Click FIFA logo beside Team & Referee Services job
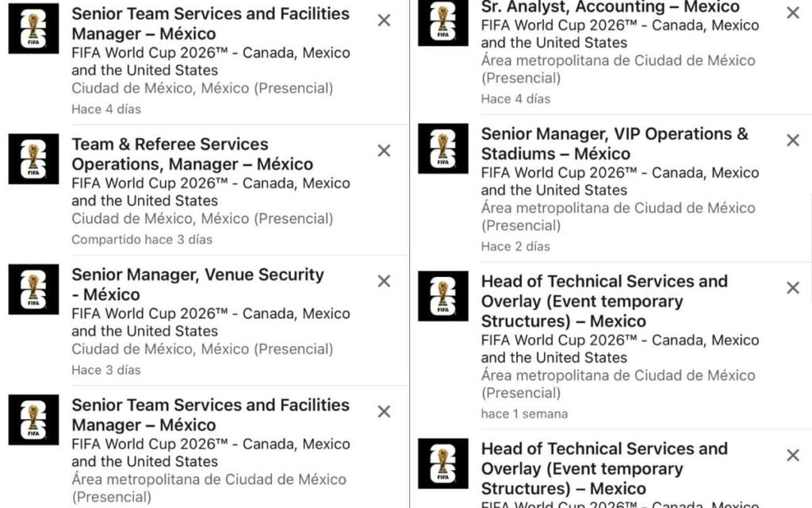This screenshot has height=508, width=812. [33, 159]
